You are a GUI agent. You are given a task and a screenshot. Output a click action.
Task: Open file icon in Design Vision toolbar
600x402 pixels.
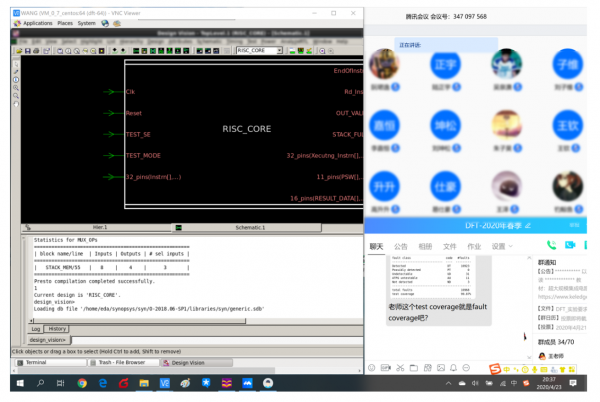click(x=19, y=50)
